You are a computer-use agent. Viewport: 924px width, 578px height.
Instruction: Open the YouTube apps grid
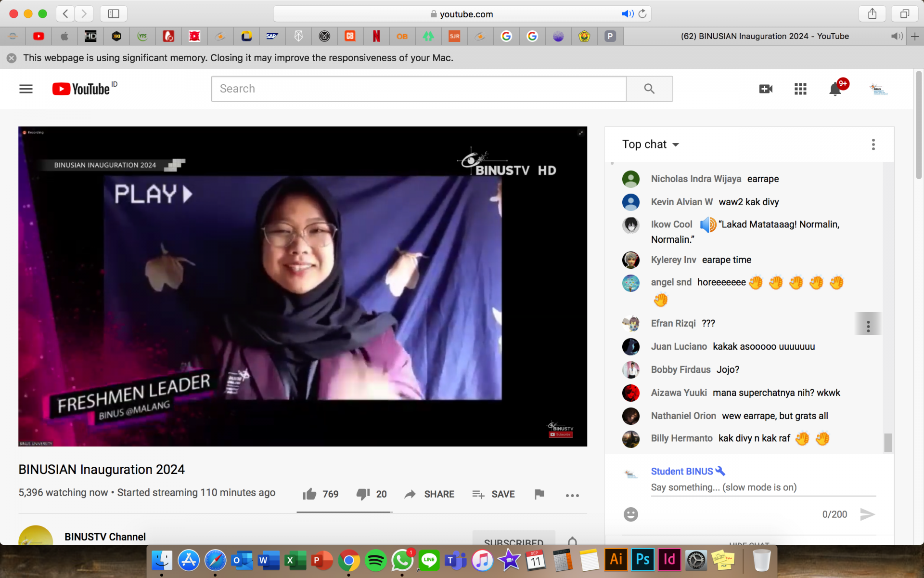click(x=800, y=89)
